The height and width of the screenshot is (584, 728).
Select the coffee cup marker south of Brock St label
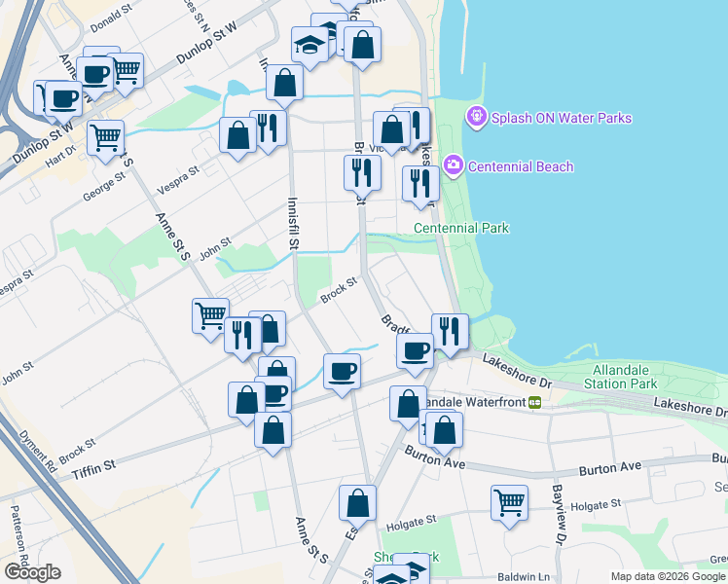342,374
